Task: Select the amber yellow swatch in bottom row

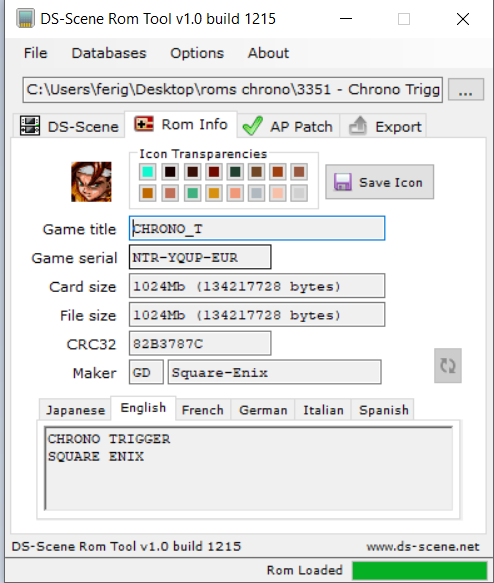Action: (214, 193)
